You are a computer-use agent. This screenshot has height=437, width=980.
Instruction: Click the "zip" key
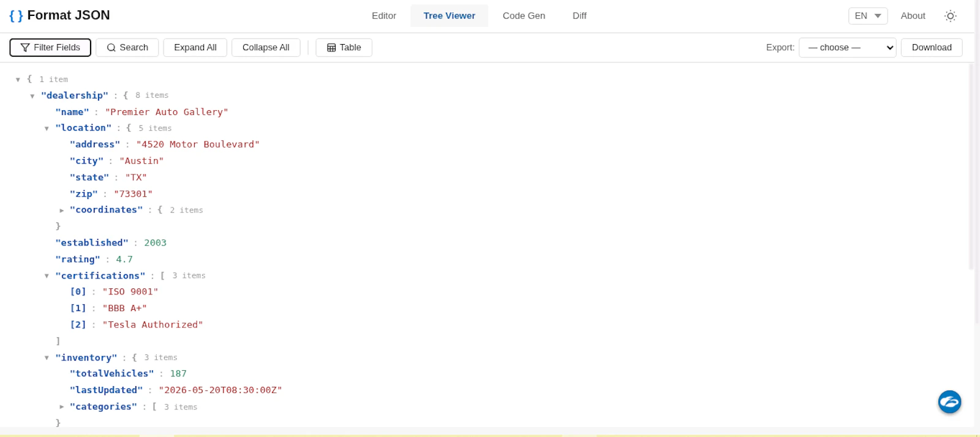[x=84, y=194]
